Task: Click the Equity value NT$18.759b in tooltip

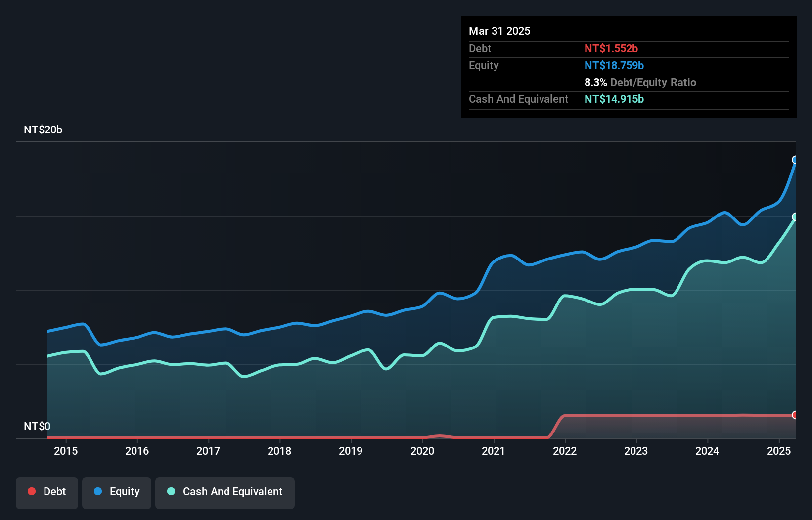Action: click(614, 65)
